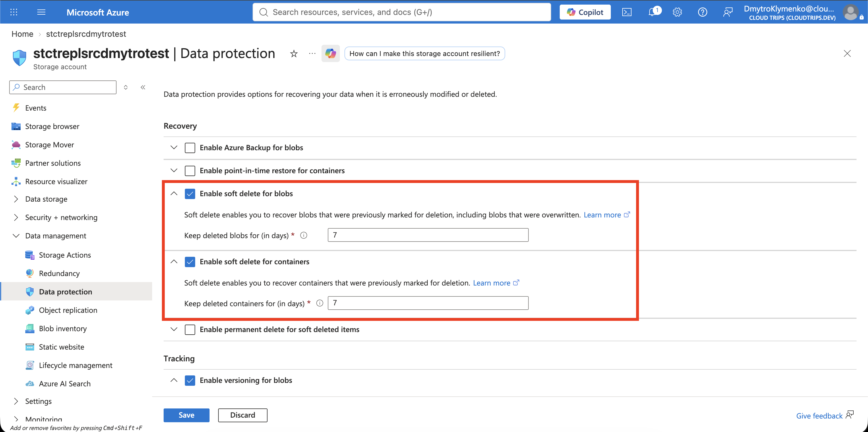Expand Settings group in sidebar
Viewport: 868px width, 432px height.
[16, 401]
